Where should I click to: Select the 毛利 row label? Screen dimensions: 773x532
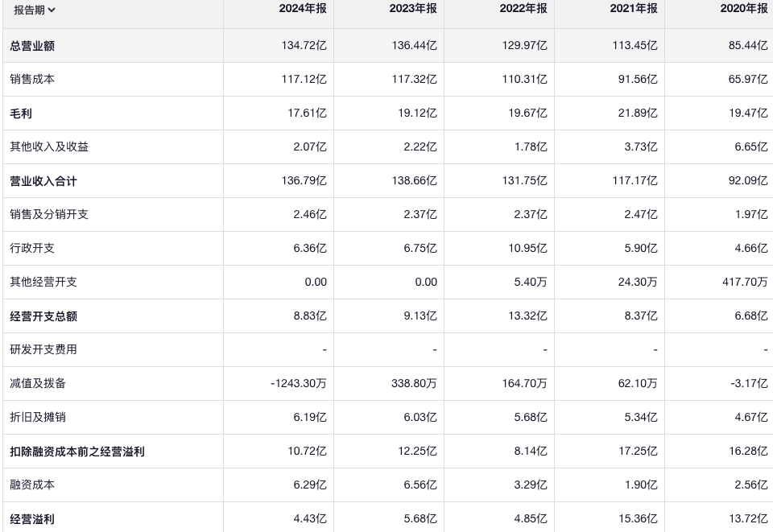point(21,113)
